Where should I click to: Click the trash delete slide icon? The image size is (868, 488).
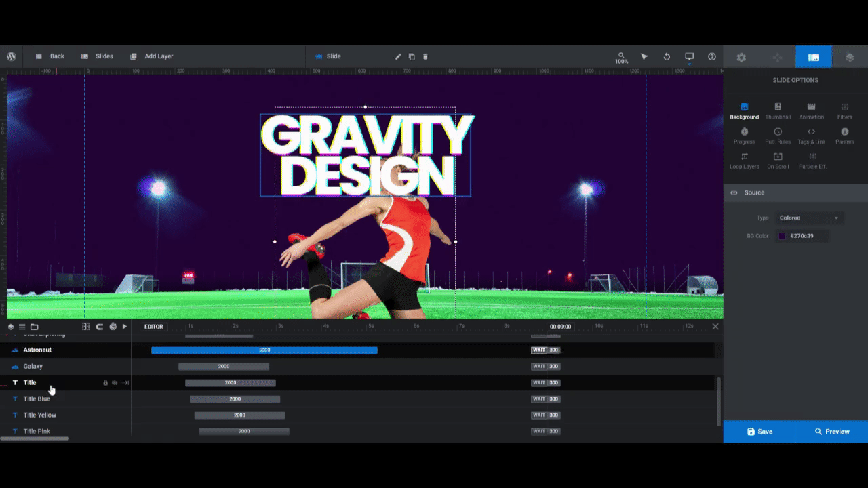tap(425, 56)
